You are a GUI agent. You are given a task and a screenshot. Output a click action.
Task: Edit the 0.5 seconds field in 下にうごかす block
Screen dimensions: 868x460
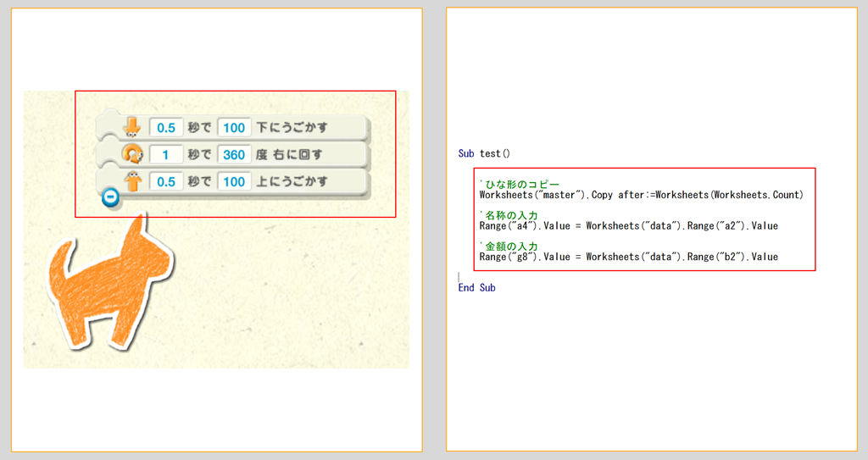[166, 128]
